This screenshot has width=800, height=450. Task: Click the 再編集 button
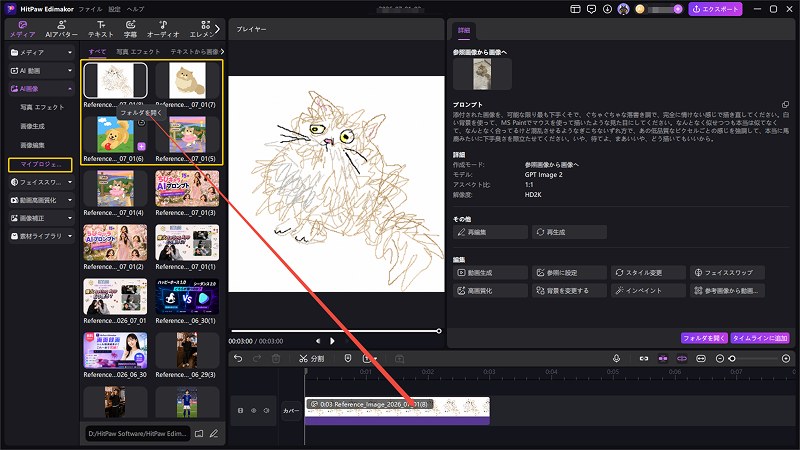[490, 232]
